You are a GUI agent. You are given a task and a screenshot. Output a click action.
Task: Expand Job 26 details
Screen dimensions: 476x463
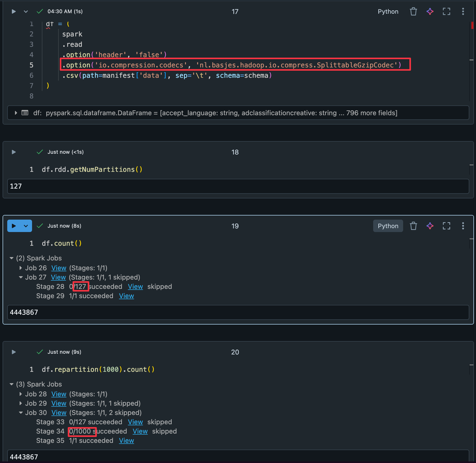coord(21,268)
